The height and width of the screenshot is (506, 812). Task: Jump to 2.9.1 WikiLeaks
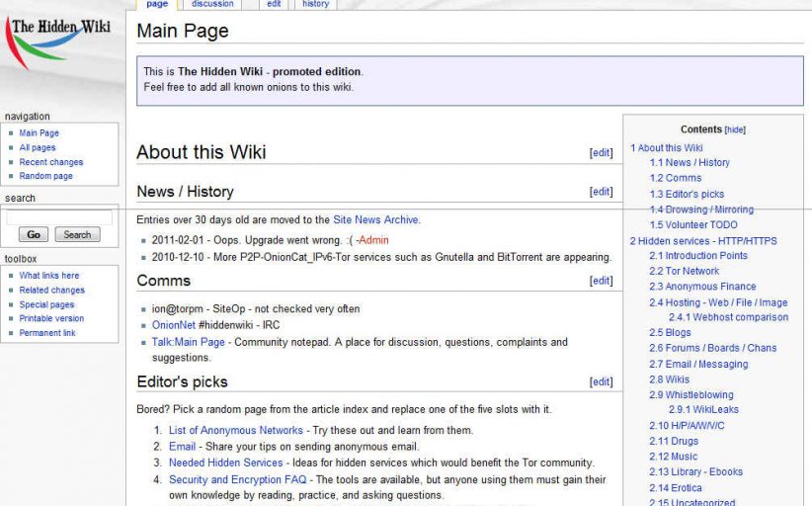point(703,410)
